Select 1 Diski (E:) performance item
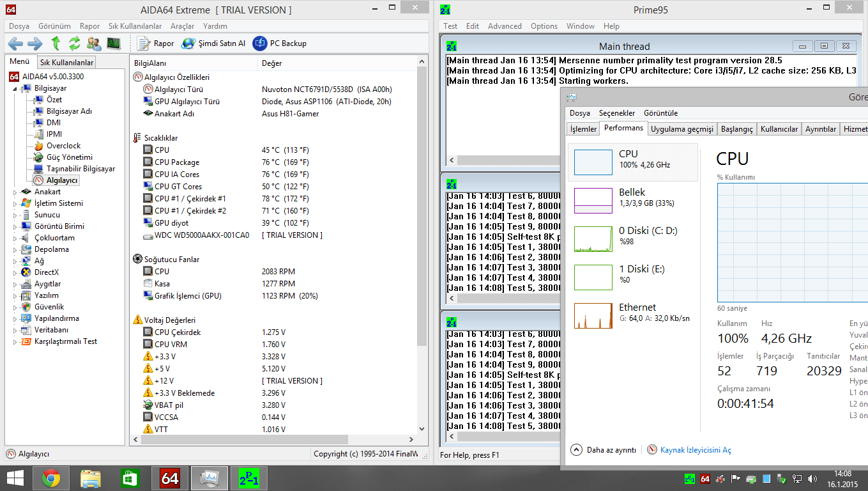Image resolution: width=868 pixels, height=491 pixels. pyautogui.click(x=632, y=277)
